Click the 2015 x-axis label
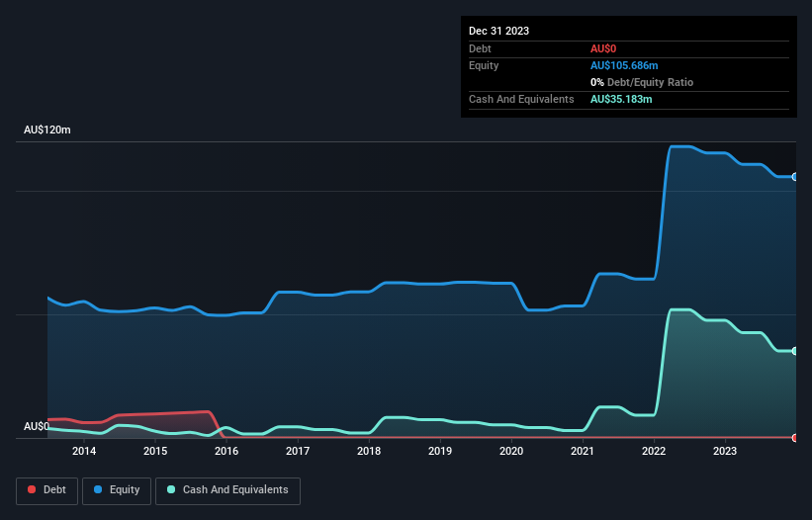 click(x=155, y=451)
